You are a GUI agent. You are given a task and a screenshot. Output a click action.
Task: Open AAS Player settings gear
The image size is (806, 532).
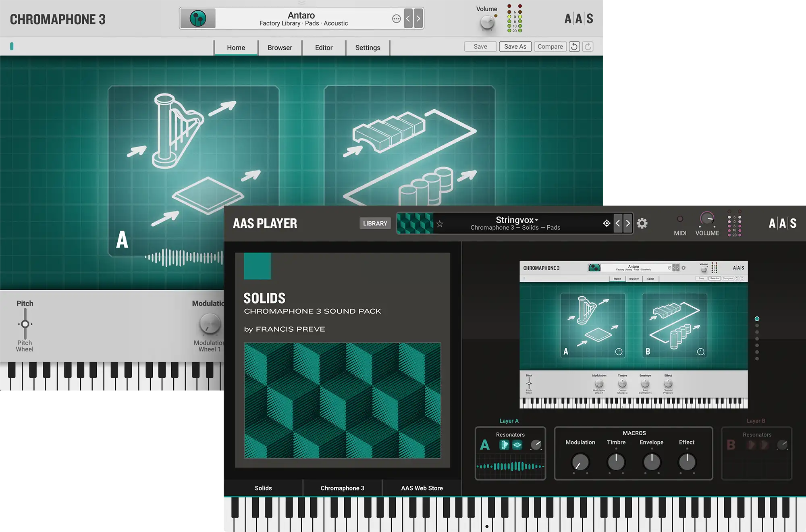click(642, 223)
